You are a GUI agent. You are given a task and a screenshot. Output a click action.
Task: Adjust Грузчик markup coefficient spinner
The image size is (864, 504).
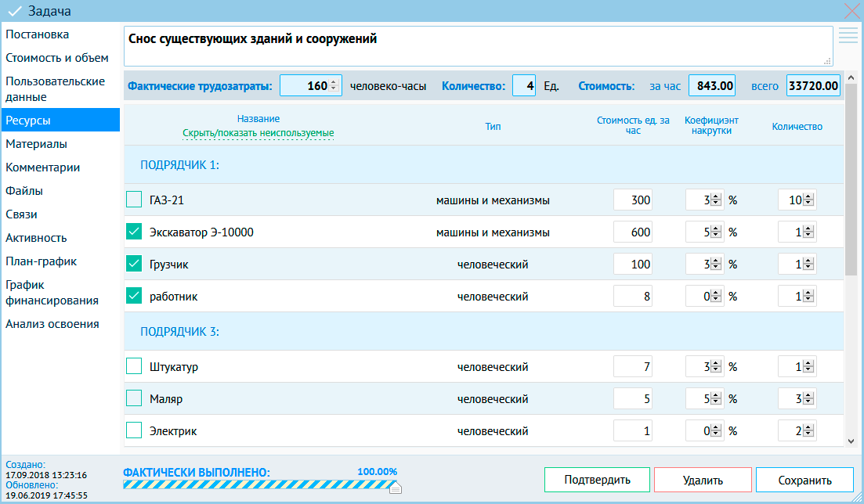[x=716, y=265]
